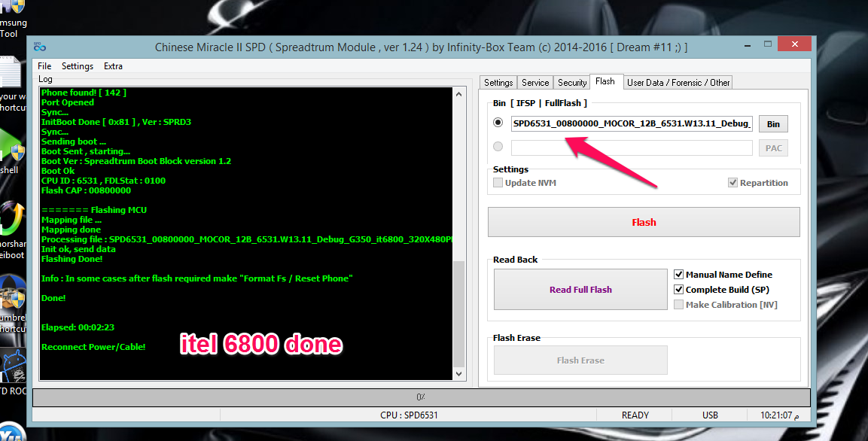Click the "Port Opened" log line
Image resolution: width=868 pixels, height=441 pixels.
coord(68,102)
